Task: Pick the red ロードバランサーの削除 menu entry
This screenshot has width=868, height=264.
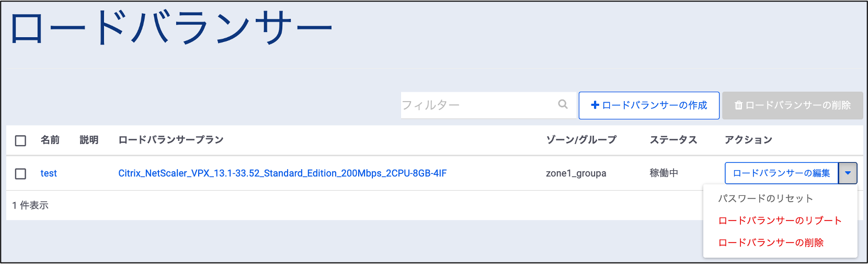Action: (x=771, y=243)
